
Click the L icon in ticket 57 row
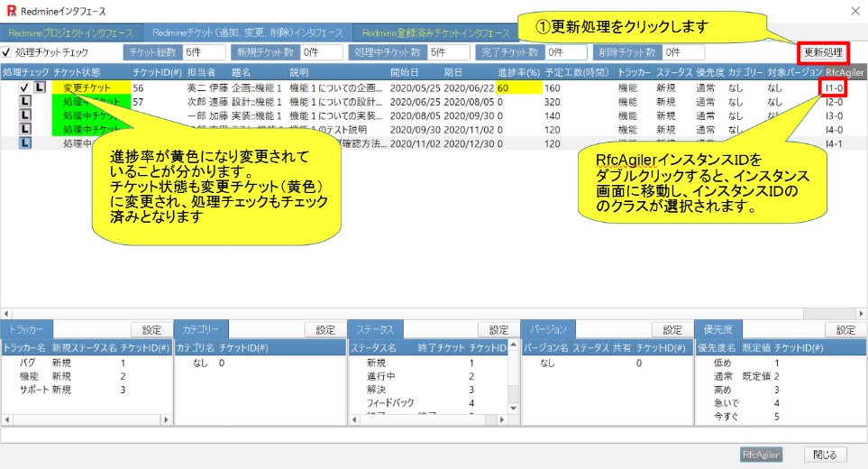[x=25, y=101]
